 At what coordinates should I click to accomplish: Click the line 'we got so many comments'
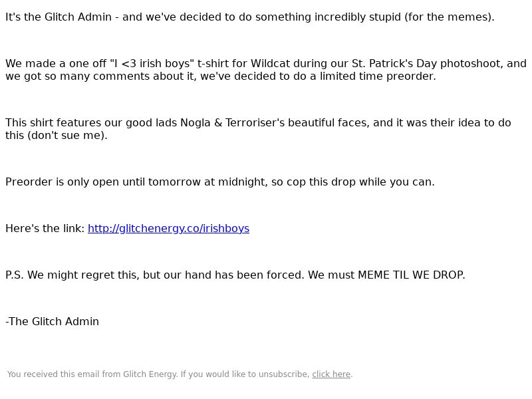point(221,76)
